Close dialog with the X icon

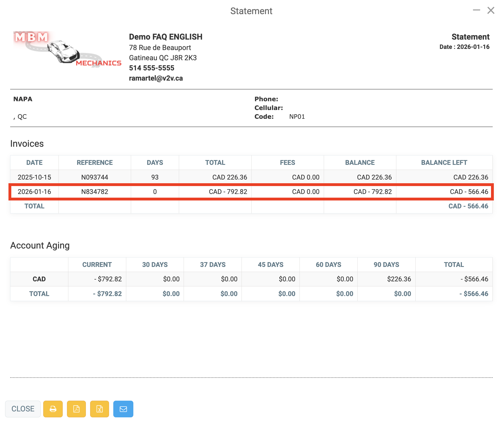491,10
